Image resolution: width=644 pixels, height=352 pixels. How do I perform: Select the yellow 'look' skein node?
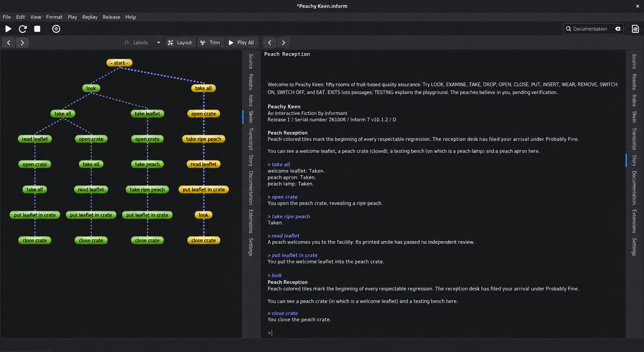(203, 215)
